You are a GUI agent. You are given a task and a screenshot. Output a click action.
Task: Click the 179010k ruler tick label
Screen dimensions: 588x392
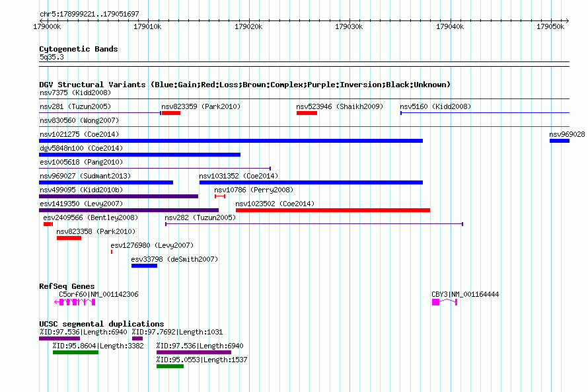click(x=147, y=26)
